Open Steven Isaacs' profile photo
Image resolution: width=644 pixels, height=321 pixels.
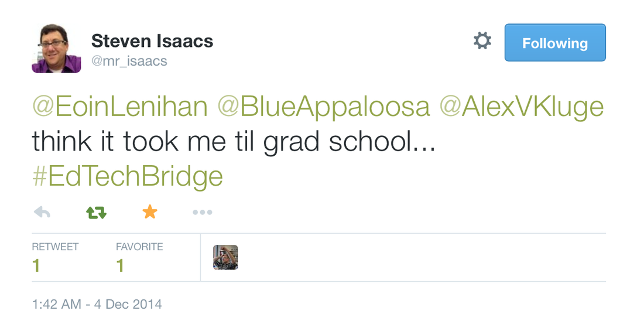(56, 48)
